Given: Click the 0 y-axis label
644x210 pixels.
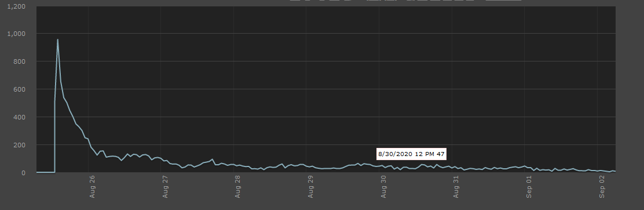Looking at the screenshot, I should coord(24,173).
